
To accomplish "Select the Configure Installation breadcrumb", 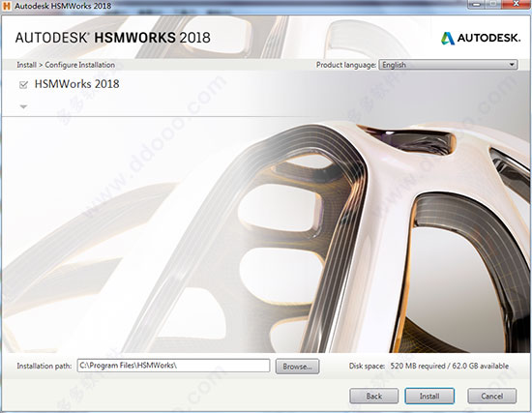I will (x=80, y=65).
